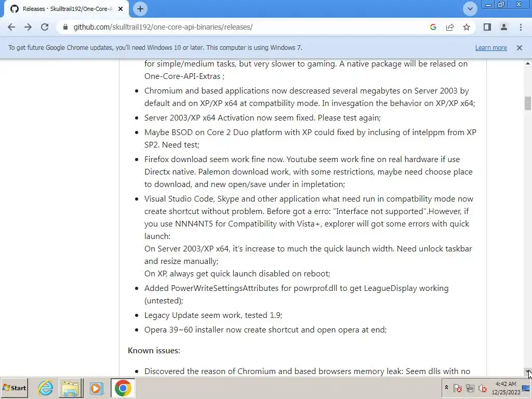The image size is (532, 399).
Task: View site information via lock icon
Action: point(65,27)
